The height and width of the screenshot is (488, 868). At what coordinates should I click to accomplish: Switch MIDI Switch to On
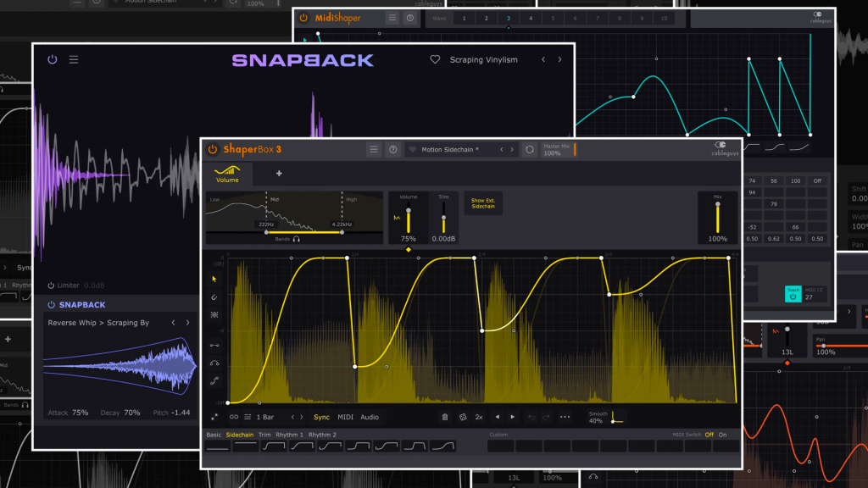click(722, 435)
